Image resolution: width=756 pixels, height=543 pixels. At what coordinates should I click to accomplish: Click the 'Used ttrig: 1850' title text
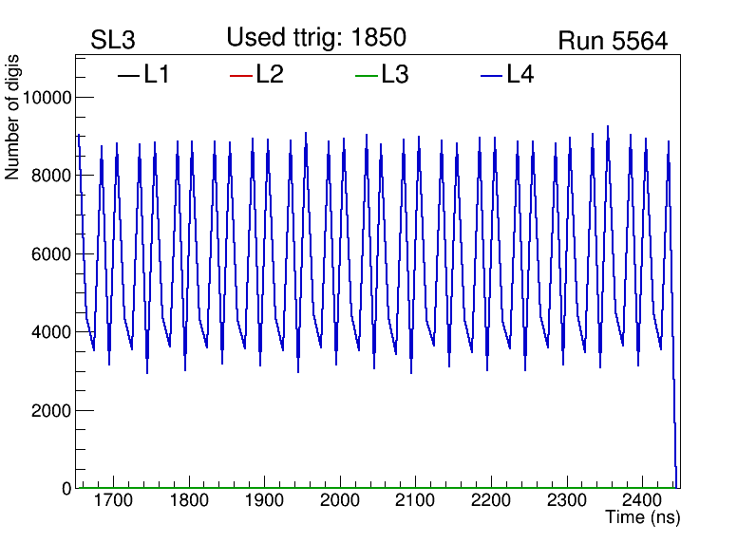click(x=316, y=38)
